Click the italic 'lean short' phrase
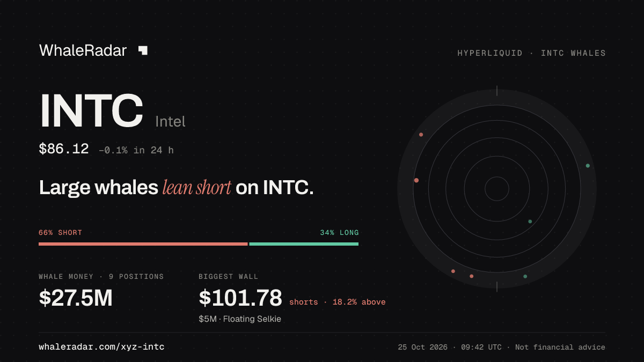This screenshot has width=644, height=362. point(197,188)
